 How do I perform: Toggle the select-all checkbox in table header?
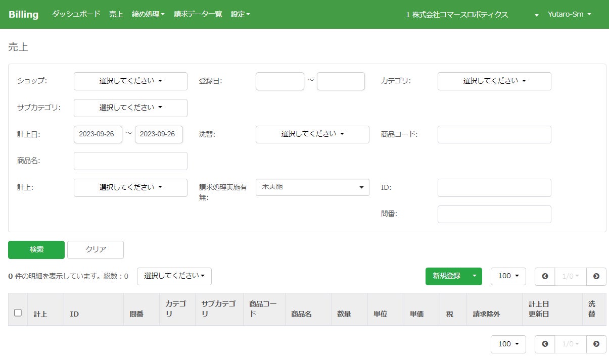pyautogui.click(x=18, y=313)
